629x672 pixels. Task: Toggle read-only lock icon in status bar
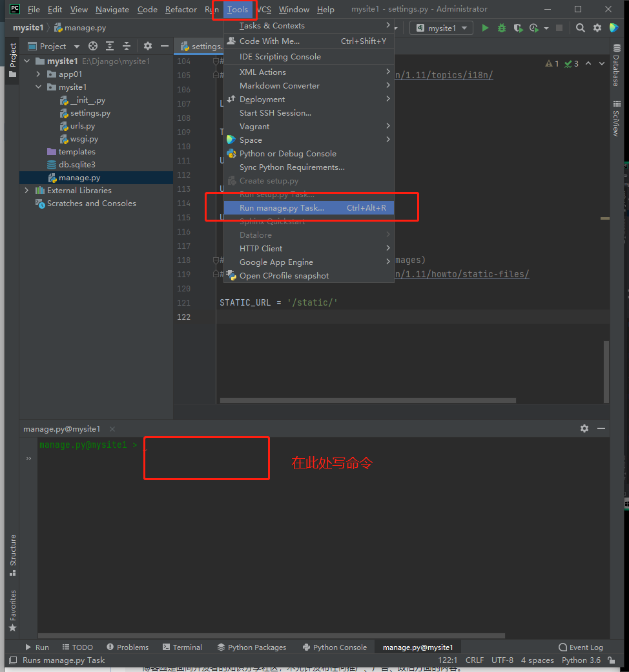pyautogui.click(x=612, y=660)
